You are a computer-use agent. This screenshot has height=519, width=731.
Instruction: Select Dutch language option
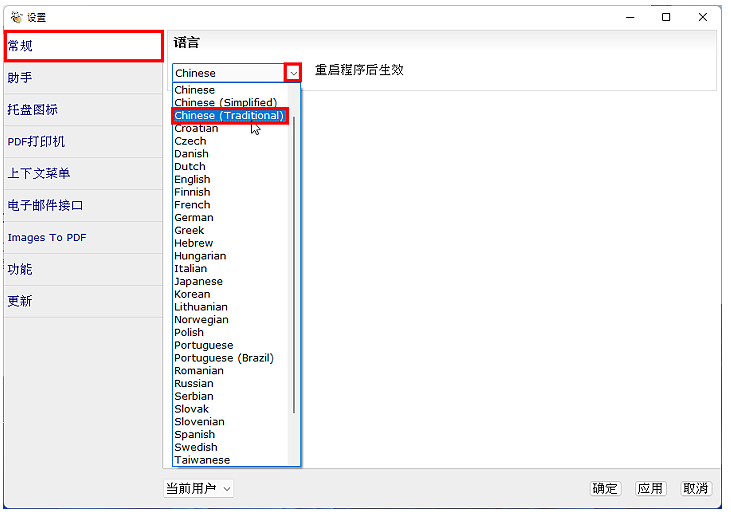(x=230, y=166)
